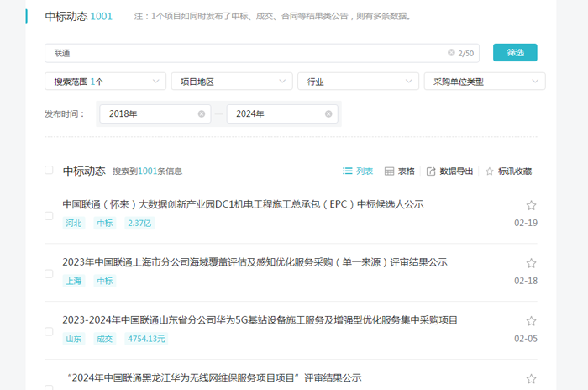Switch to 表格 table view
The width and height of the screenshot is (588, 390).
pos(400,171)
